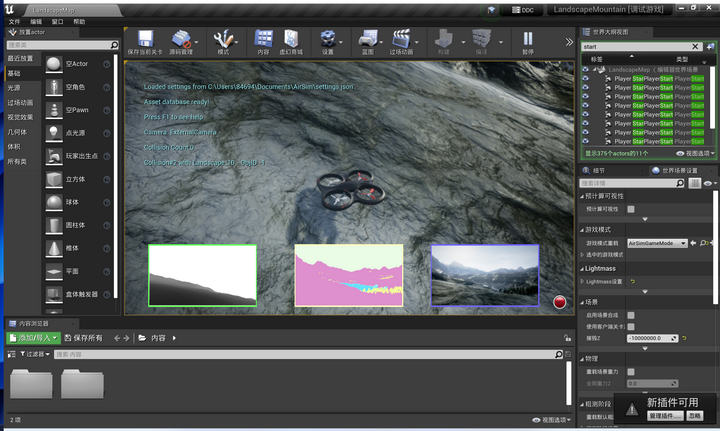Toggle the 预计算可视性 checkbox
The width and height of the screenshot is (720, 431).
click(x=631, y=209)
